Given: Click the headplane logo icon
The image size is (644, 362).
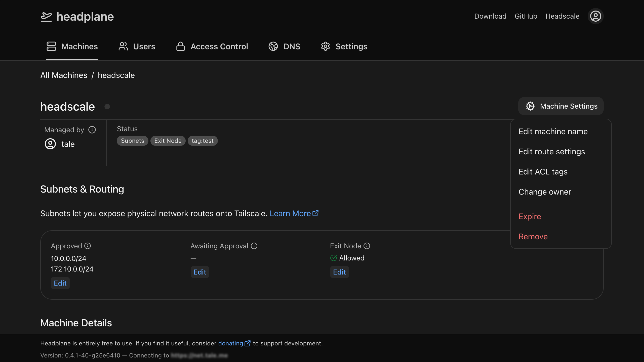Looking at the screenshot, I should pos(46,17).
